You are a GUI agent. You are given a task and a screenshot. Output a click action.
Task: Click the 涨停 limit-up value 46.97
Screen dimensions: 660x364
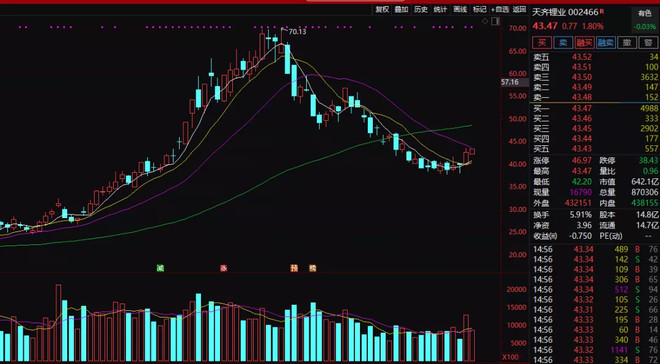click(x=582, y=161)
